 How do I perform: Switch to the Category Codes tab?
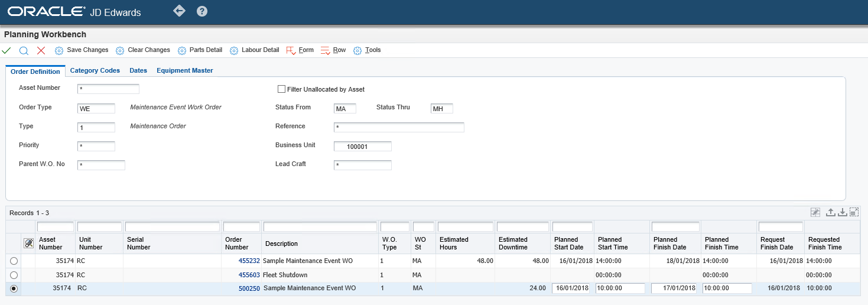95,70
